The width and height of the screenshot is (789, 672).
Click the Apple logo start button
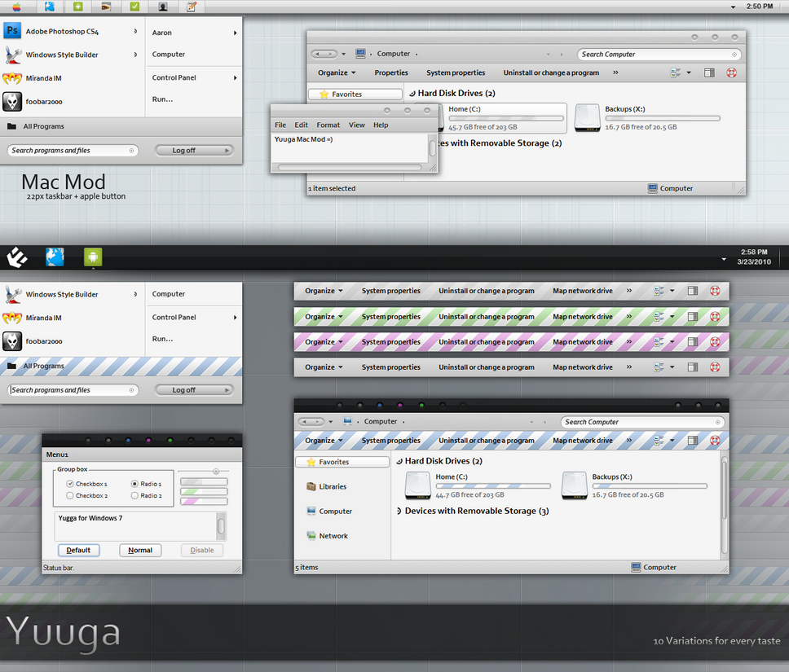point(16,7)
